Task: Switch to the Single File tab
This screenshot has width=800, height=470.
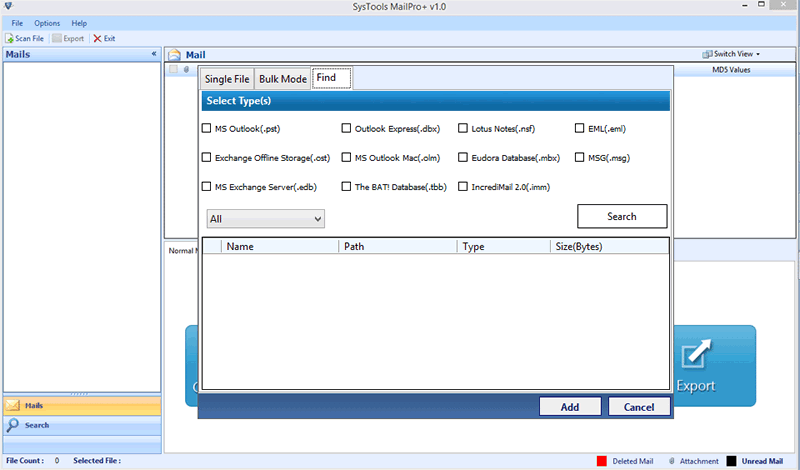Action: [x=227, y=79]
